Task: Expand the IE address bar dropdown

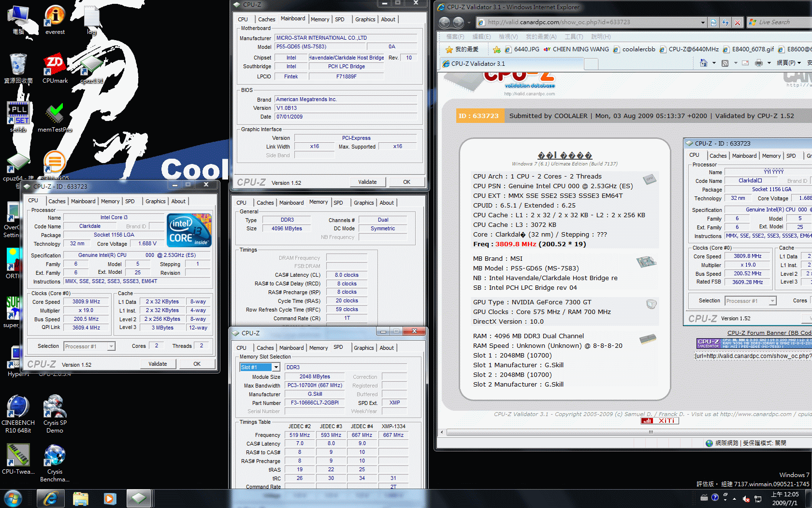Action: [x=703, y=22]
